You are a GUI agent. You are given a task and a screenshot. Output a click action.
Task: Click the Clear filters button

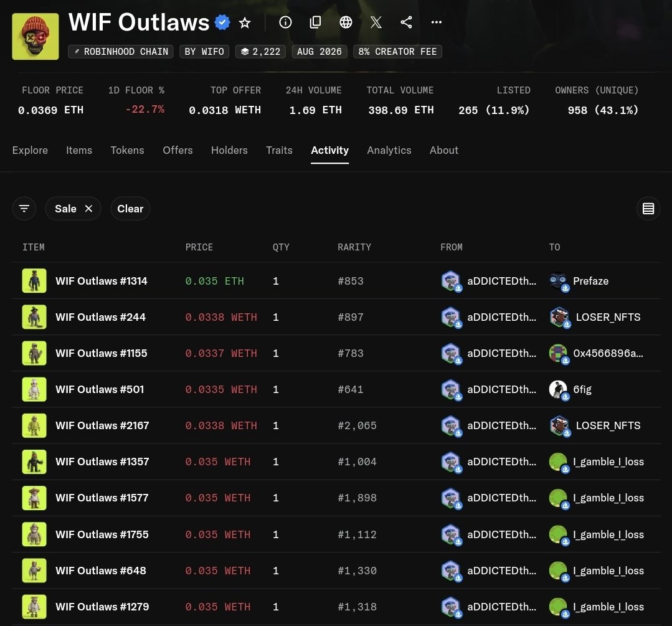click(x=130, y=209)
